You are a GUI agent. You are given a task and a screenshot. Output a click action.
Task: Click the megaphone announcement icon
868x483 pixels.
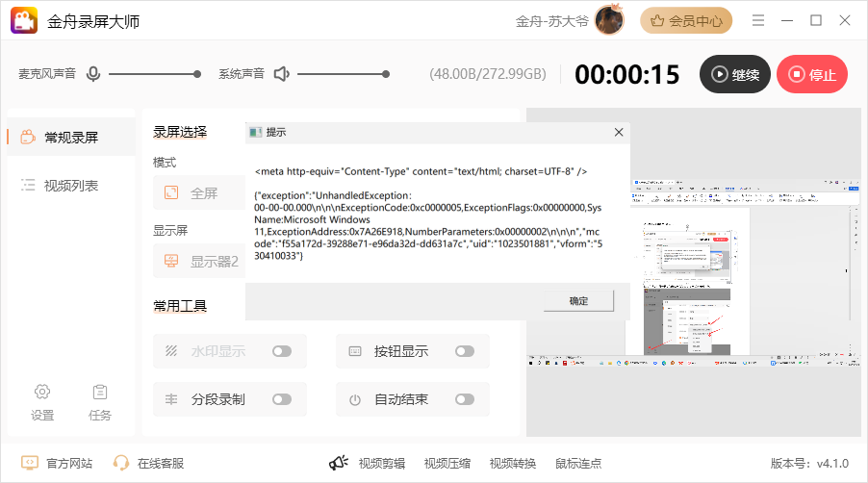[x=338, y=463]
